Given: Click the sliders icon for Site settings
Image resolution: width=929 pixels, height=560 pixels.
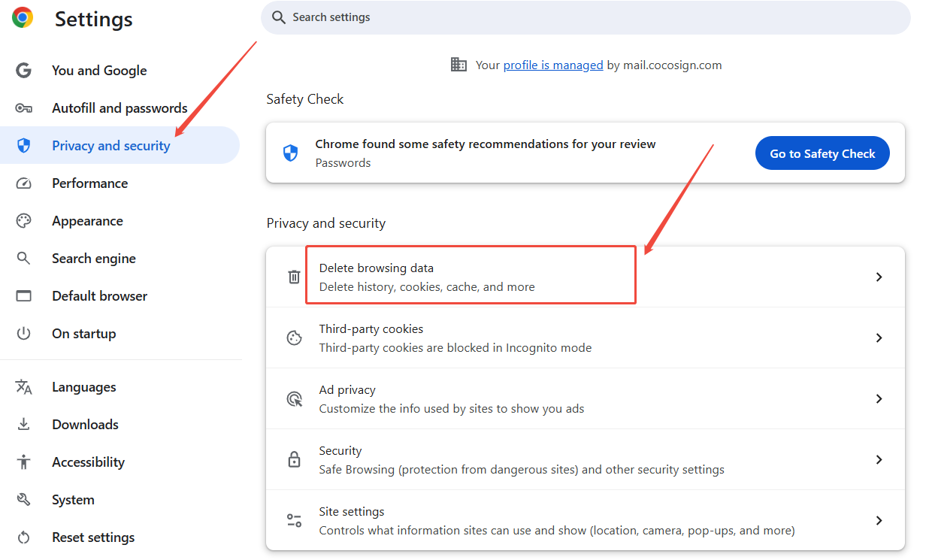Looking at the screenshot, I should coord(295,520).
